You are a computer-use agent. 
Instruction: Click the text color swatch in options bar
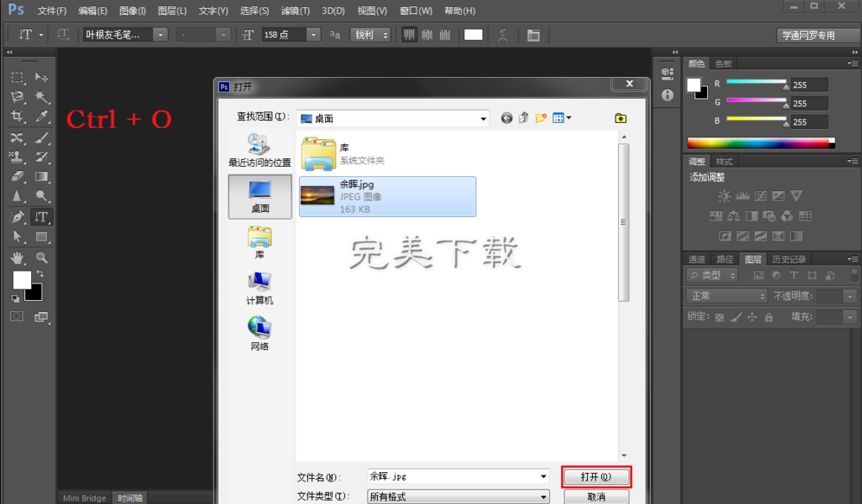point(473,35)
